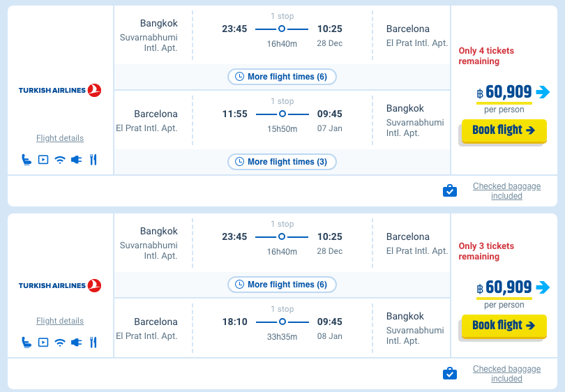Image resolution: width=565 pixels, height=392 pixels.
Task: Book flight with 3 tickets remaining
Action: pyautogui.click(x=504, y=326)
